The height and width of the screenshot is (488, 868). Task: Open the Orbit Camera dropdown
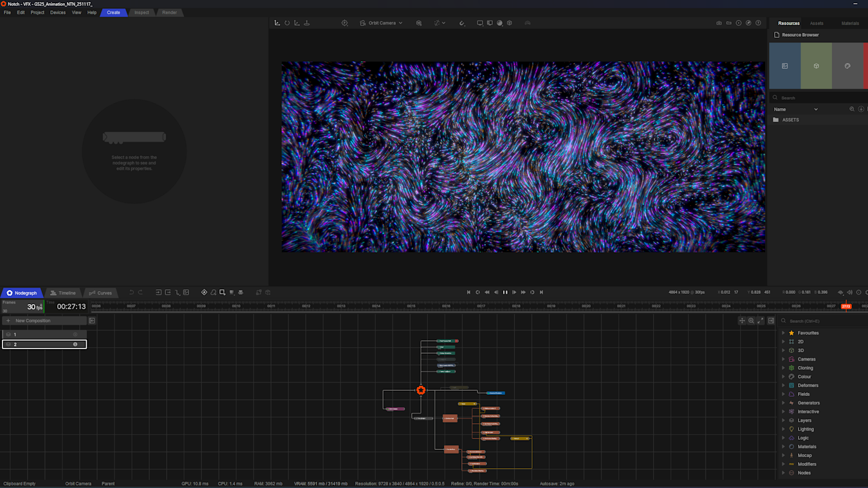pos(382,23)
